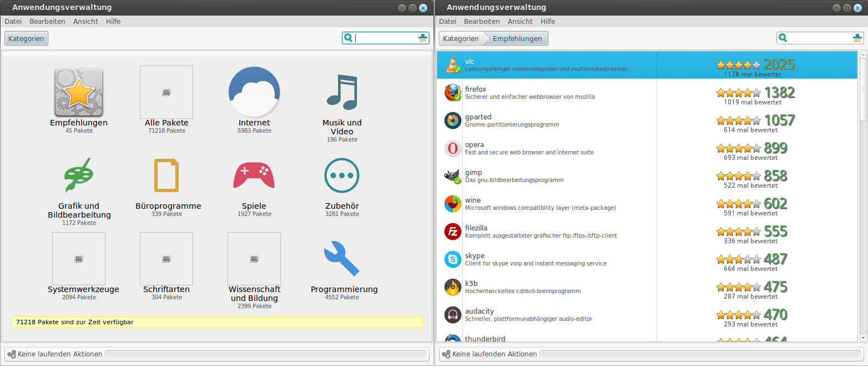
Task: Open Ansicht menu in right window
Action: click(x=520, y=21)
